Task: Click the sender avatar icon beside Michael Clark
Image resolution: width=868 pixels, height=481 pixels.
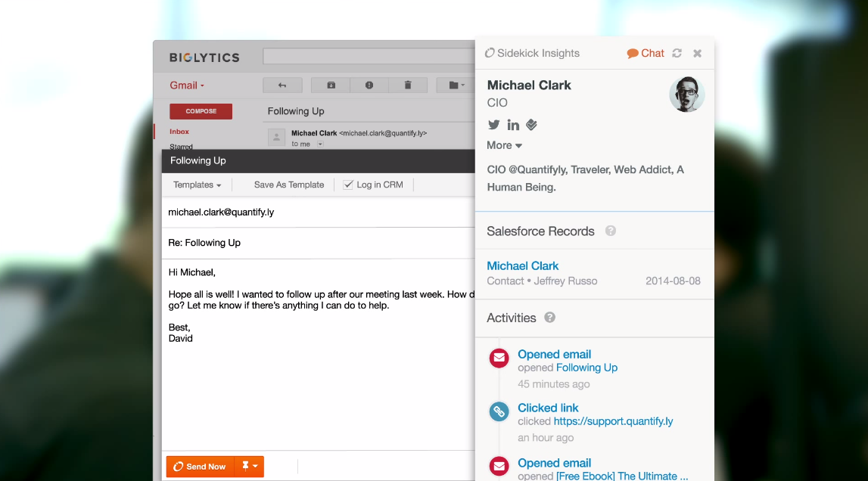Action: click(276, 138)
